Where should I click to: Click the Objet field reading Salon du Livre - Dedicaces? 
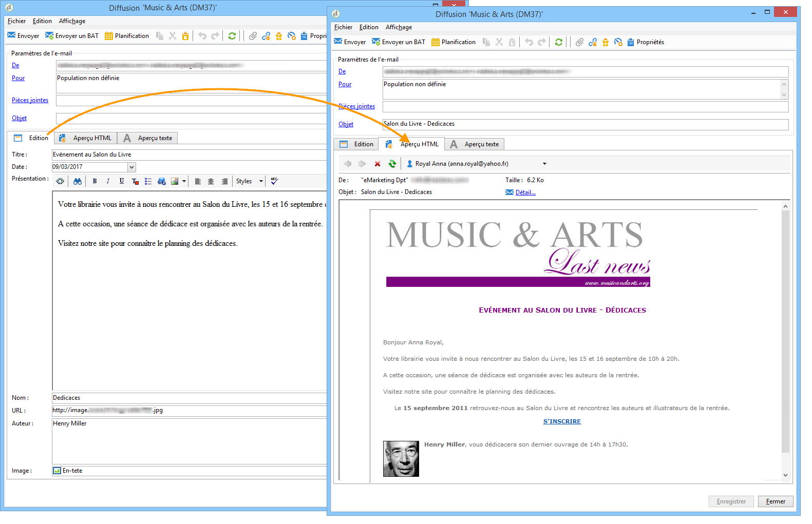click(586, 124)
